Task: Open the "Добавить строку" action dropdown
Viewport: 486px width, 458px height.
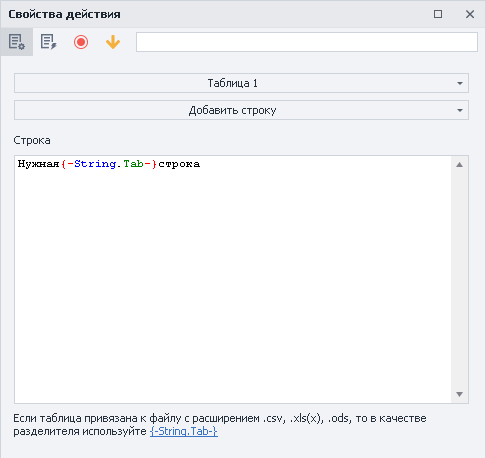Action: tap(241, 110)
